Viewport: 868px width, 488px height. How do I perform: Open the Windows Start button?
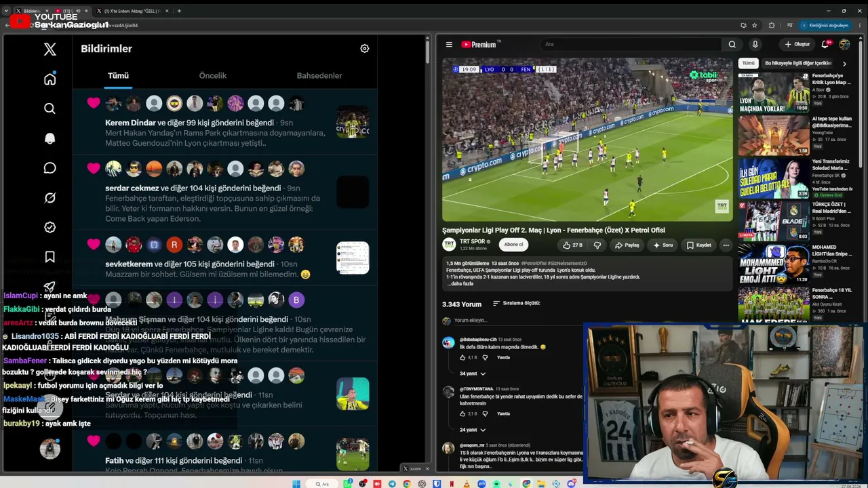point(296,484)
